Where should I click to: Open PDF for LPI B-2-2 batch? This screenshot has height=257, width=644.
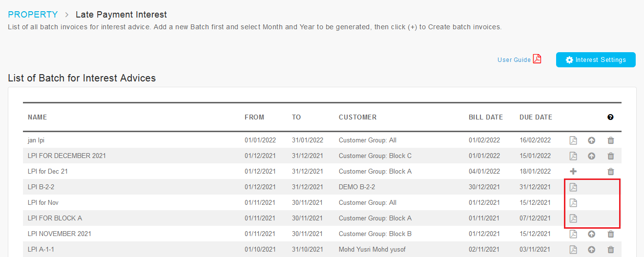click(x=573, y=187)
